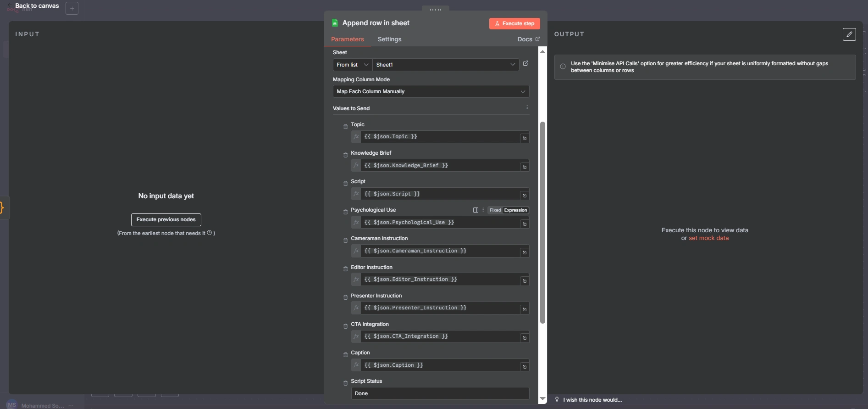Open expression editor for the Topic value
Image resolution: width=868 pixels, height=409 pixels.
(525, 138)
